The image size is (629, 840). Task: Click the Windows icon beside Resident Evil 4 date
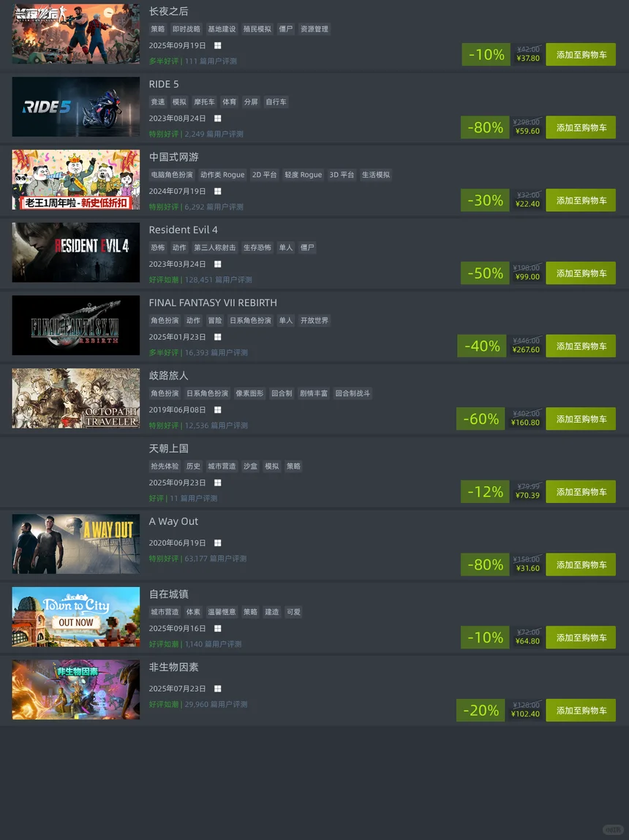click(217, 264)
